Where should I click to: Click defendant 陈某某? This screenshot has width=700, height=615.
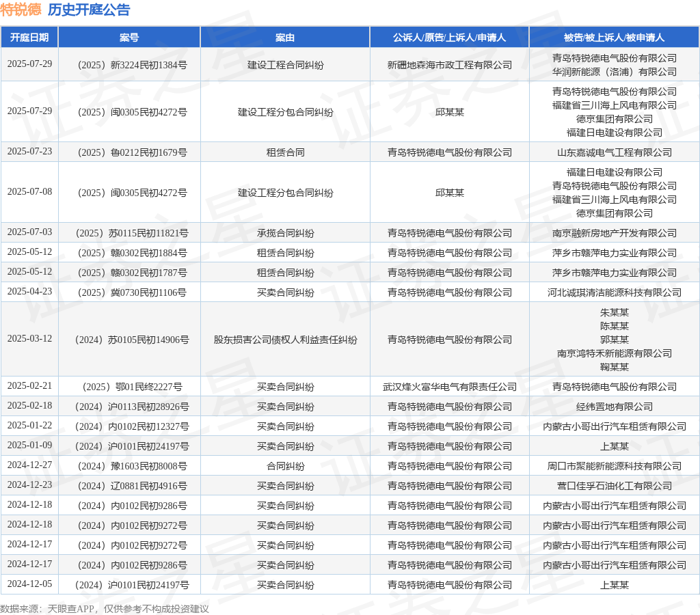click(x=615, y=326)
